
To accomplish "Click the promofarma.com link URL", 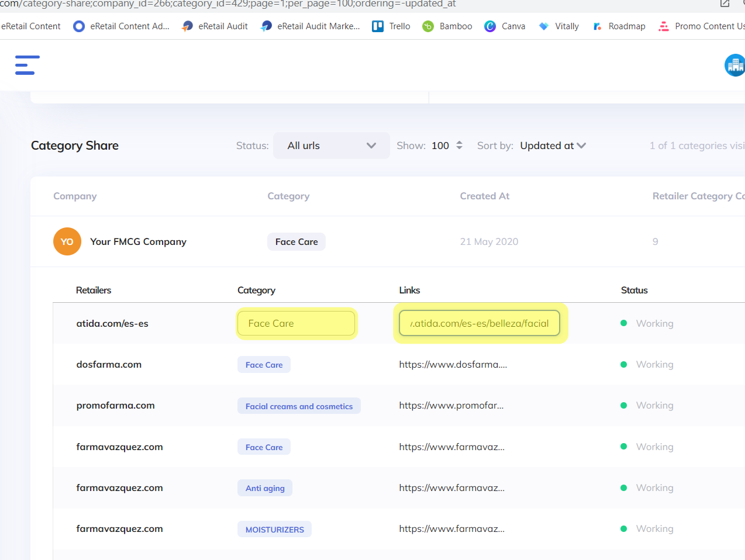I will tap(451, 405).
